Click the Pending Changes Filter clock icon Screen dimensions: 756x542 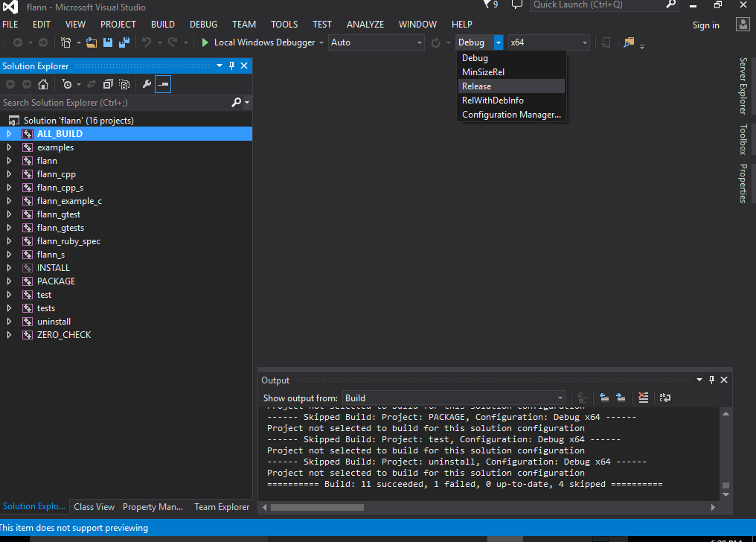67,84
